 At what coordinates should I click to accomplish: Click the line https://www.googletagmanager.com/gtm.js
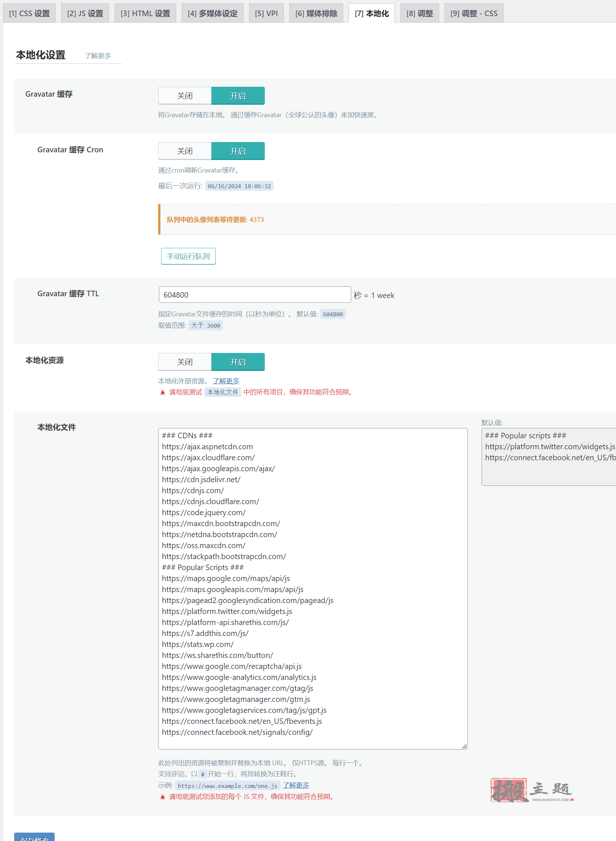pos(236,699)
